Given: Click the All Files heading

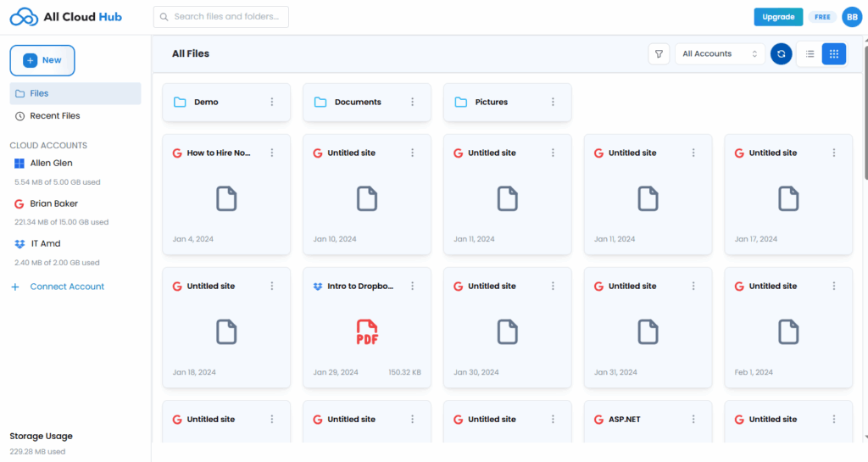Looking at the screenshot, I should click(x=191, y=53).
